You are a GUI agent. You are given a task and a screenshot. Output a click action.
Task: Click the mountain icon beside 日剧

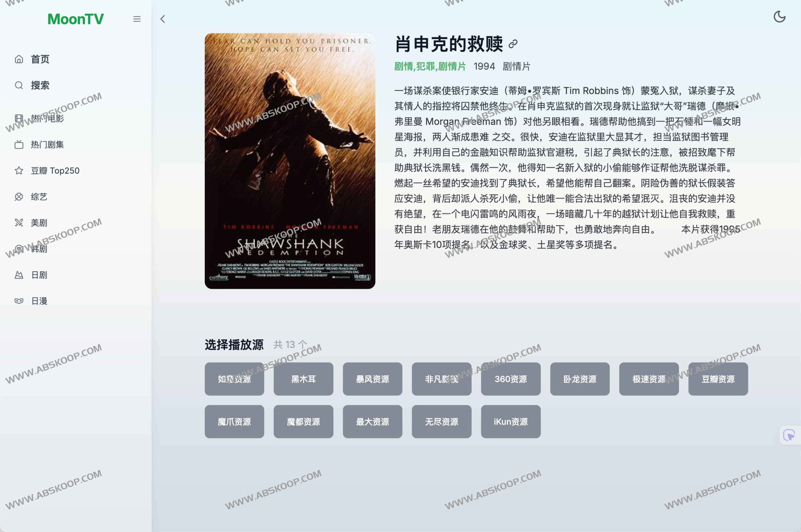(x=19, y=275)
